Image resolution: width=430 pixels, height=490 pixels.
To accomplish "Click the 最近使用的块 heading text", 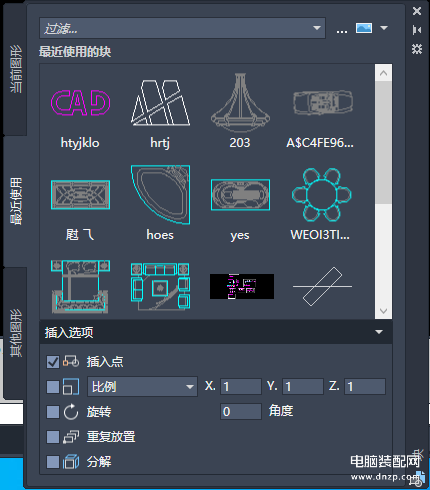I will [75, 52].
